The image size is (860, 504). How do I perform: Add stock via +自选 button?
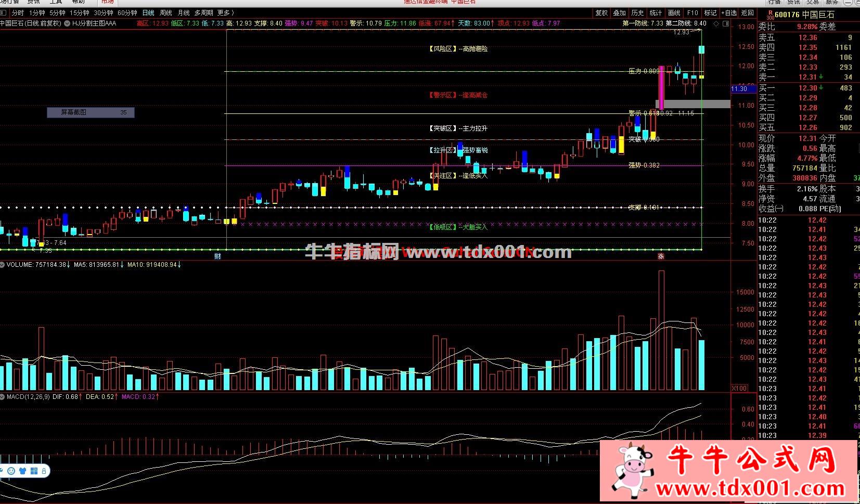pos(729,13)
